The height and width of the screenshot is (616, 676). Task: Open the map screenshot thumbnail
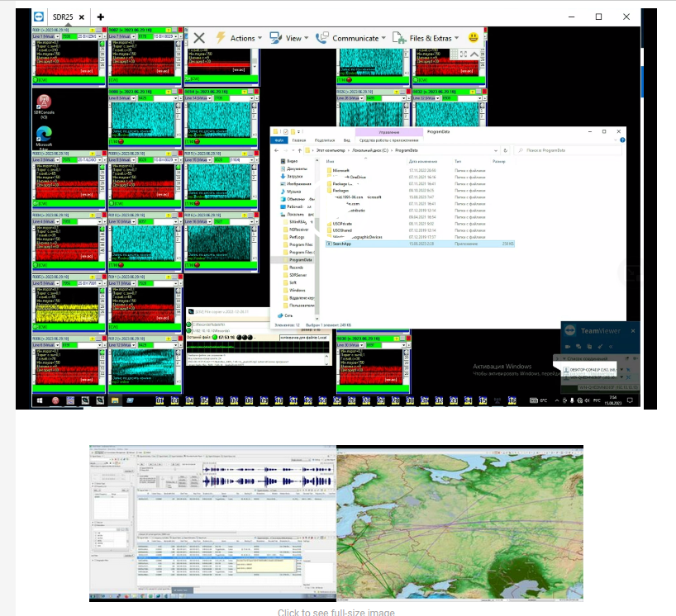tap(460, 523)
